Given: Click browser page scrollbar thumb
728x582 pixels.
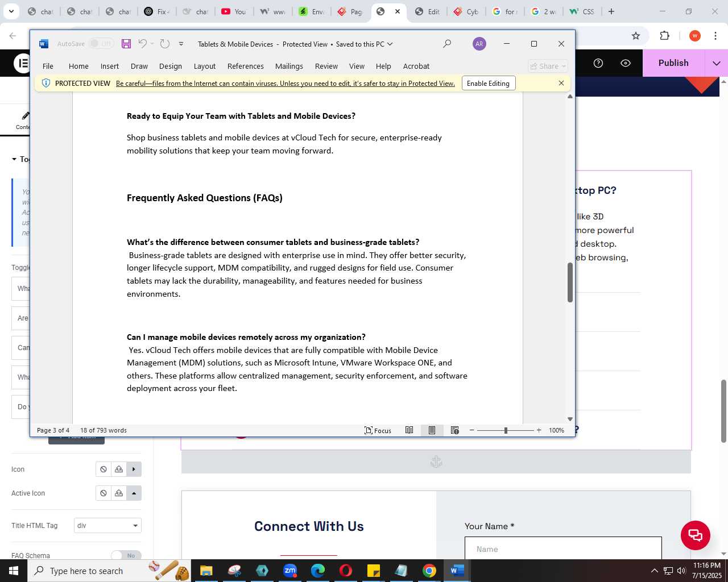Looking at the screenshot, I should [724, 411].
